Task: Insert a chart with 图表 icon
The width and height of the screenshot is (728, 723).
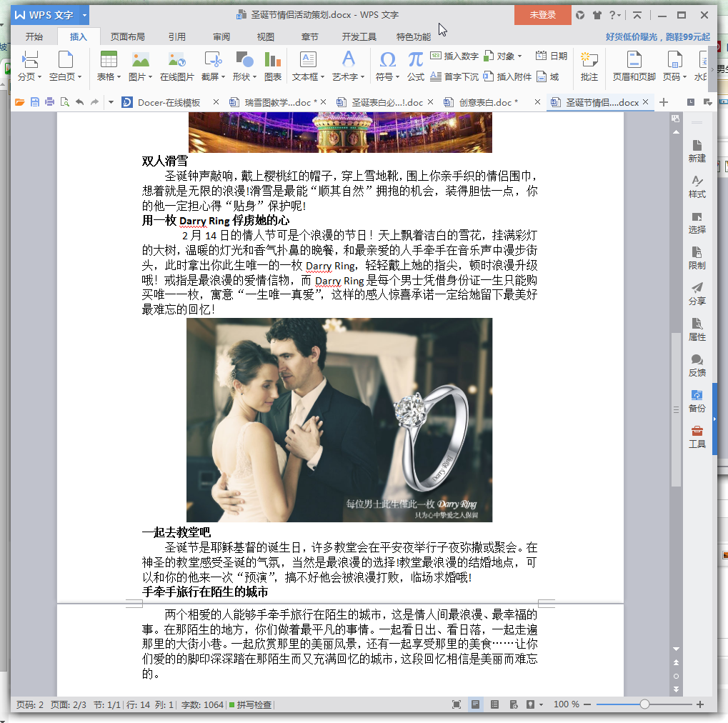Action: pos(272,59)
